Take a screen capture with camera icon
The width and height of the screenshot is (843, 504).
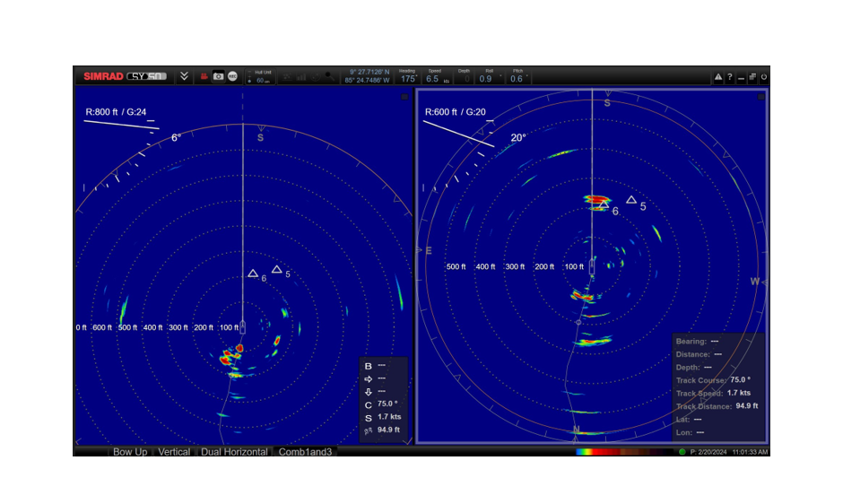click(218, 77)
